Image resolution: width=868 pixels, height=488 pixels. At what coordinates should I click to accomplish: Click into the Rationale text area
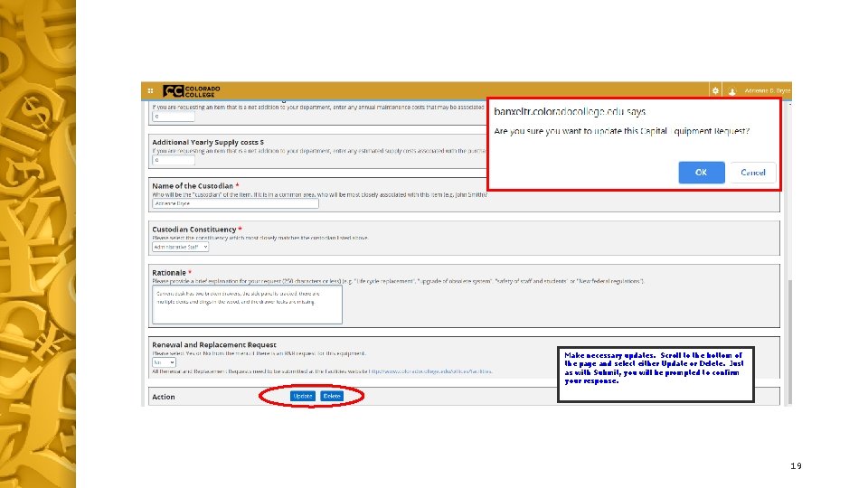(247, 305)
